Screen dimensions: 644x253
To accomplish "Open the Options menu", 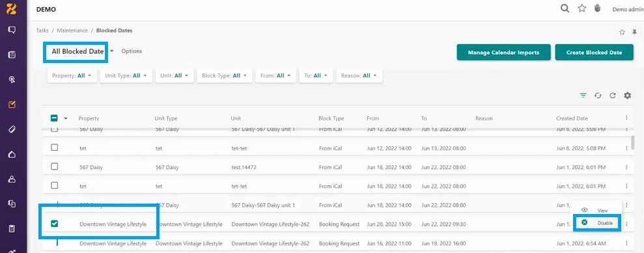I will [132, 51].
